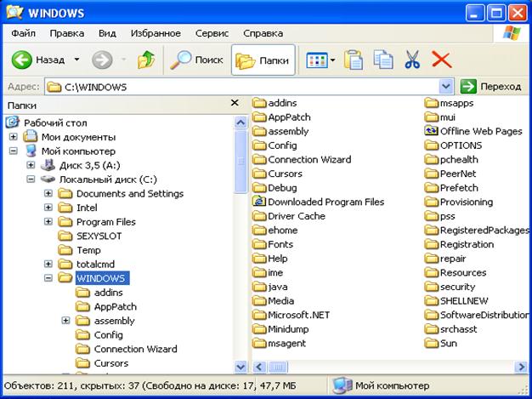Open the Правка menu

click(67, 33)
